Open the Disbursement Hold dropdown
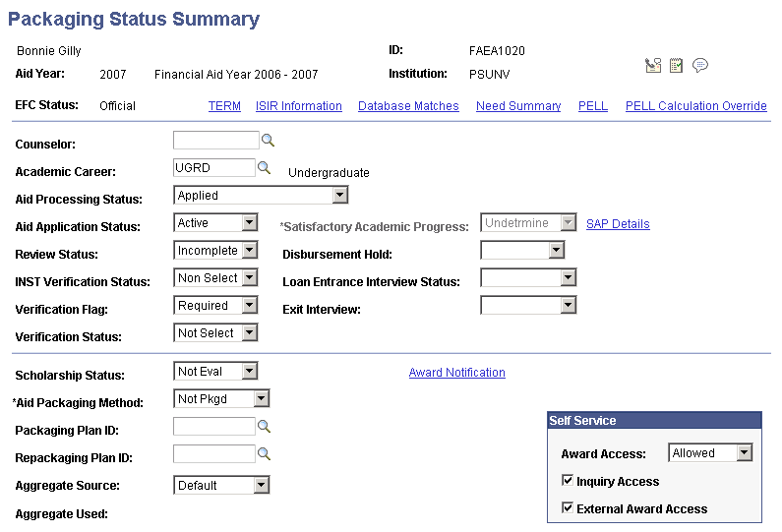The height and width of the screenshot is (532, 782). coord(522,250)
